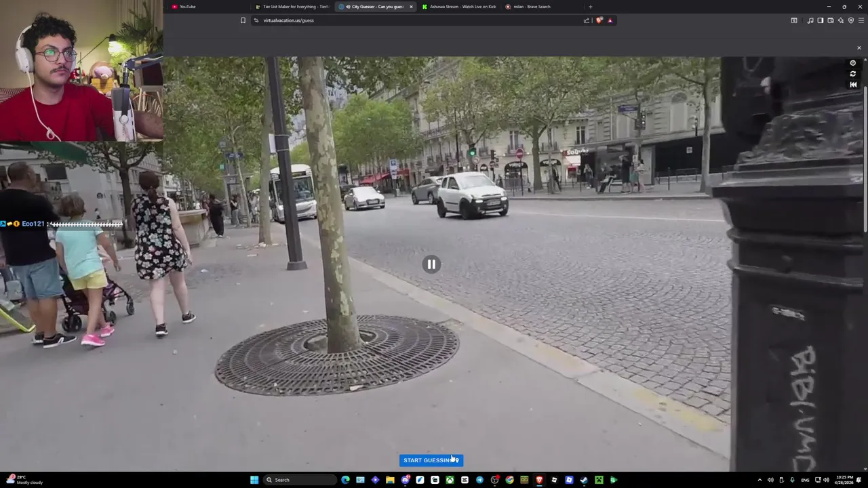Open the Xbox app on the taskbar
Viewport: 868px width, 488px height.
pos(450,480)
